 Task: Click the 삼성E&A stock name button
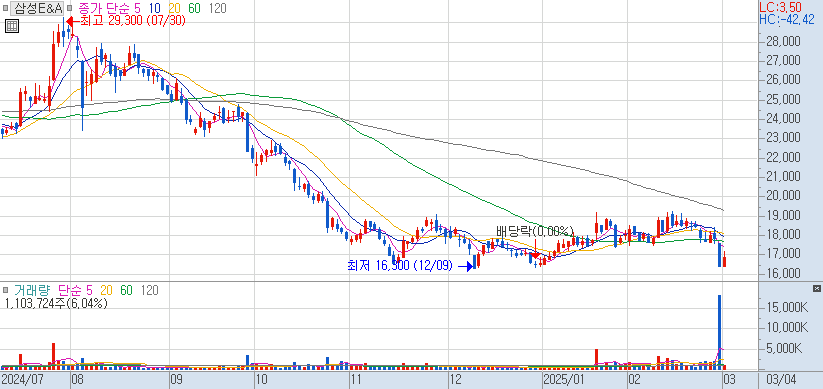pos(37,8)
